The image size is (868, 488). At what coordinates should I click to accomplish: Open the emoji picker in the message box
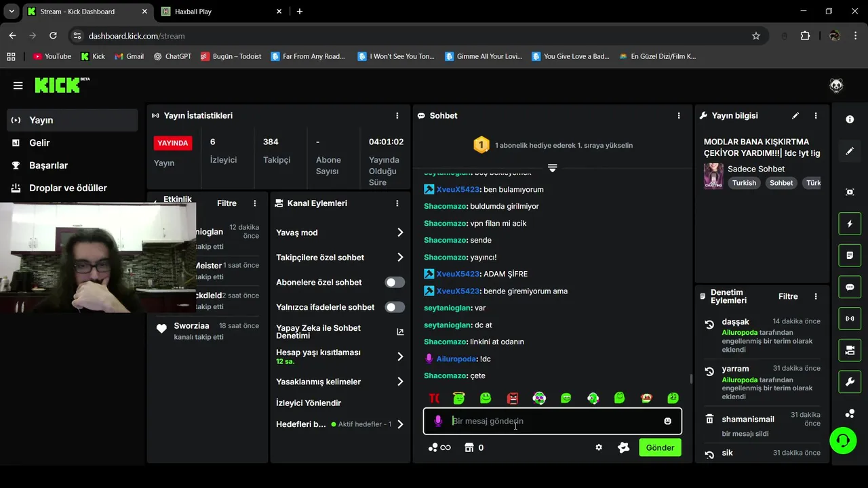[x=667, y=421]
